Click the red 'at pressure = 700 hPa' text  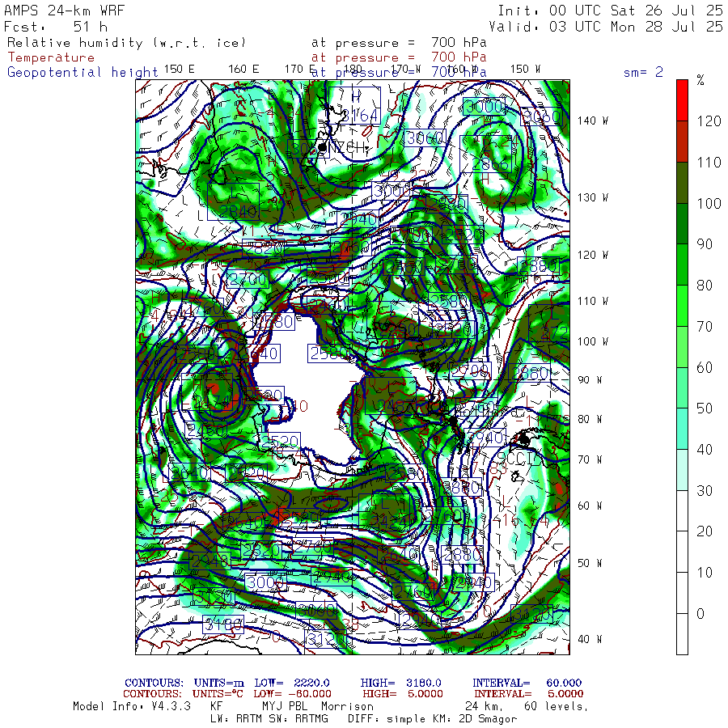coord(399,57)
